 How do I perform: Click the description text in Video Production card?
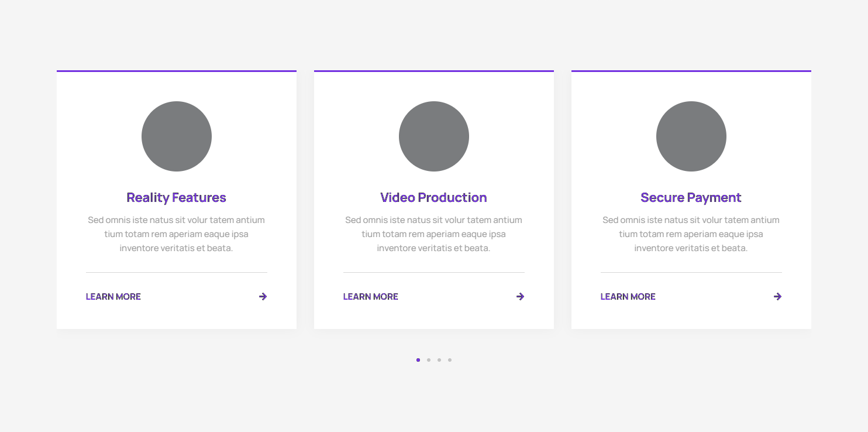point(434,234)
